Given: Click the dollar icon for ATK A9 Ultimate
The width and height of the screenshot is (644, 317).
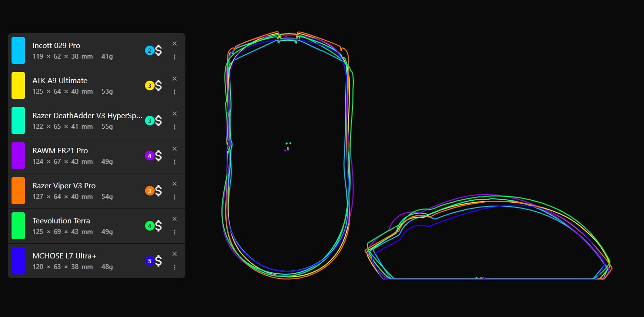Looking at the screenshot, I should (x=158, y=85).
